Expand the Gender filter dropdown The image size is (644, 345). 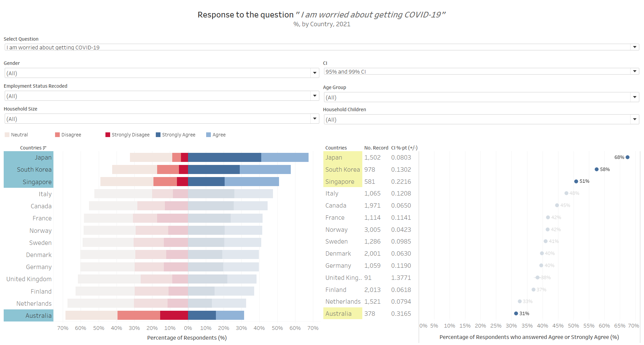click(315, 73)
